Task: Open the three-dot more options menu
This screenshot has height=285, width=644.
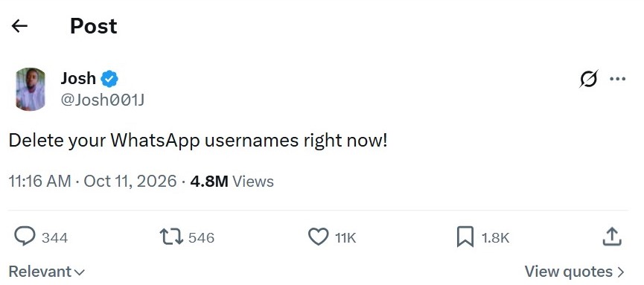Action: (x=618, y=79)
